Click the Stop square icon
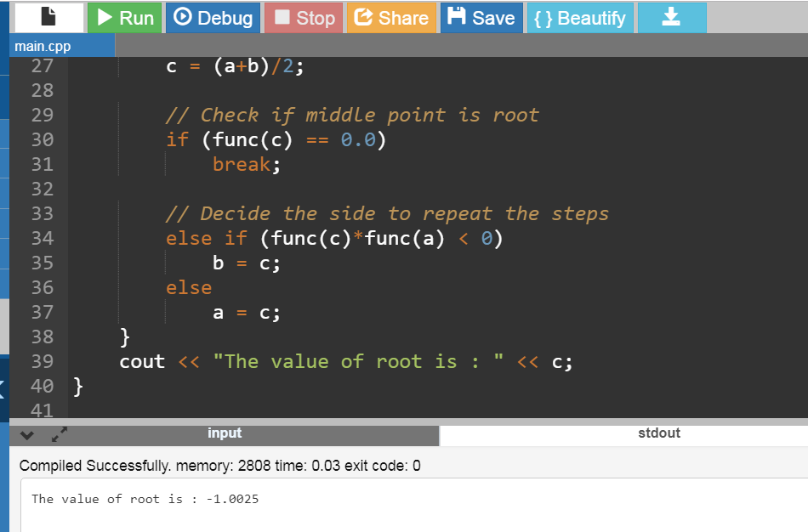Screen dimensions: 808x532 [281, 15]
